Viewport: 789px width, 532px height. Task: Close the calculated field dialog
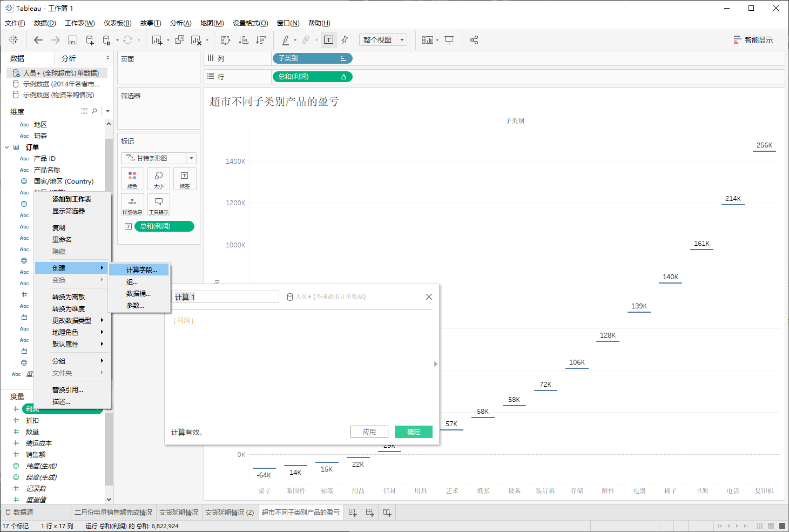(429, 297)
